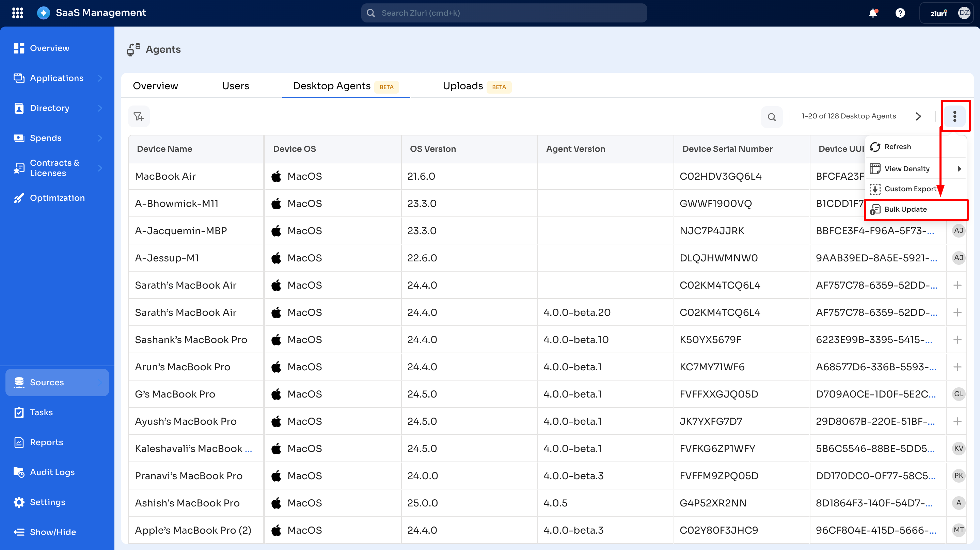Expand the Applications sidebar menu

point(100,78)
